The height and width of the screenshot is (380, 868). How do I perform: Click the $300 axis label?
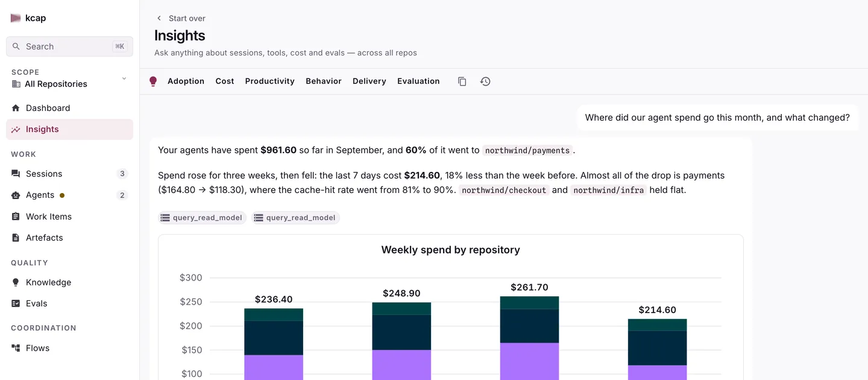191,278
